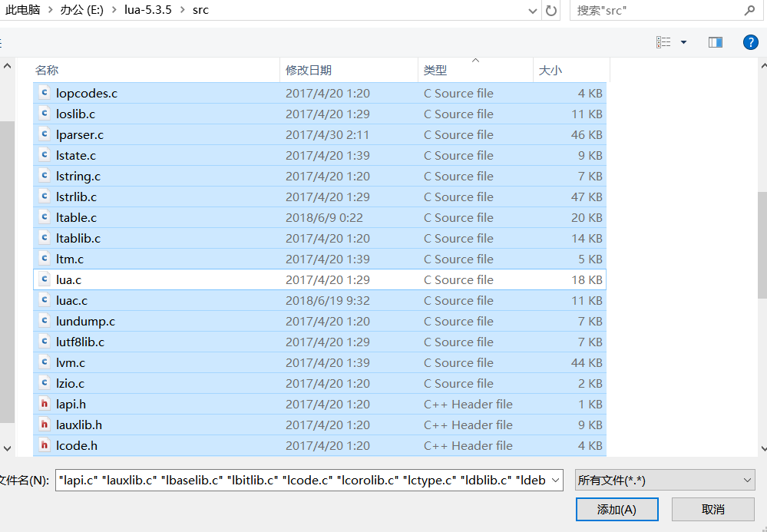Click the lstrlib.c file icon
The width and height of the screenshot is (767, 532).
tap(45, 196)
